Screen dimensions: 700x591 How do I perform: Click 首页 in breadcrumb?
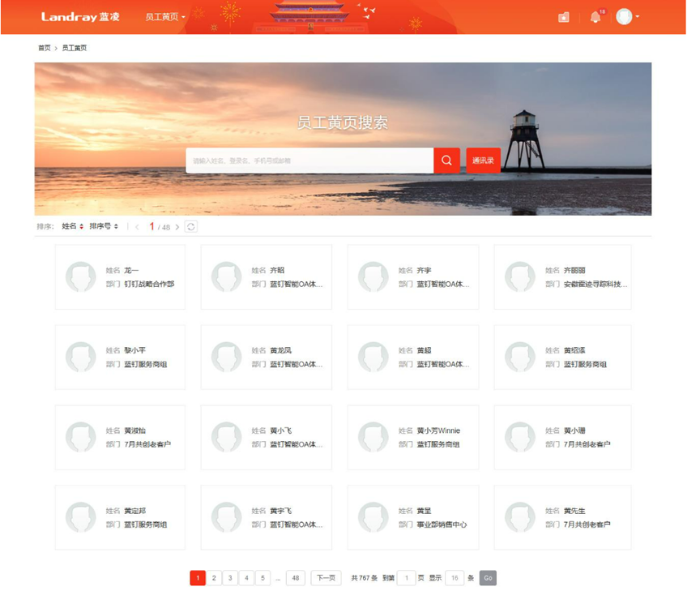coord(44,48)
